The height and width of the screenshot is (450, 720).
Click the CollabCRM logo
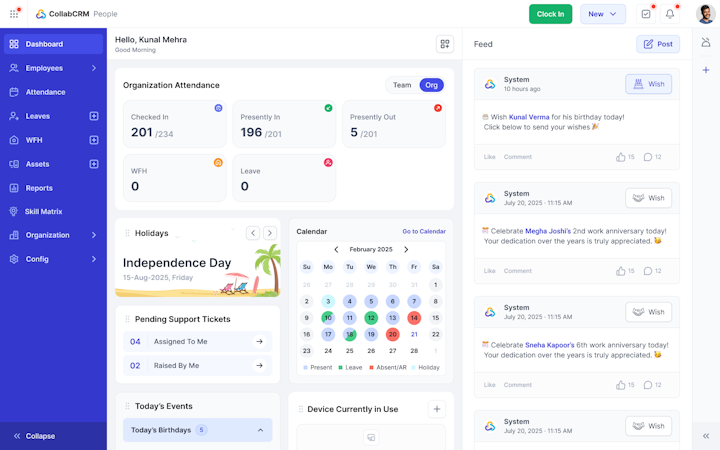[63, 14]
